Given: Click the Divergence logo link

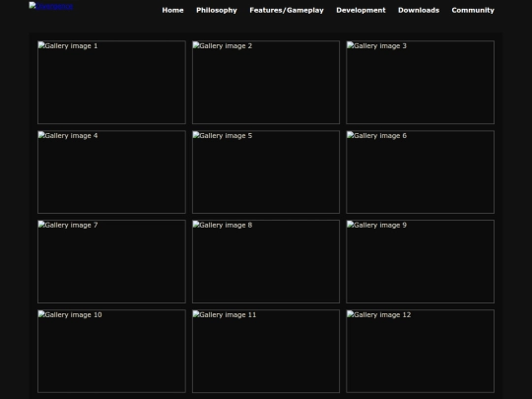Looking at the screenshot, I should (x=51, y=6).
